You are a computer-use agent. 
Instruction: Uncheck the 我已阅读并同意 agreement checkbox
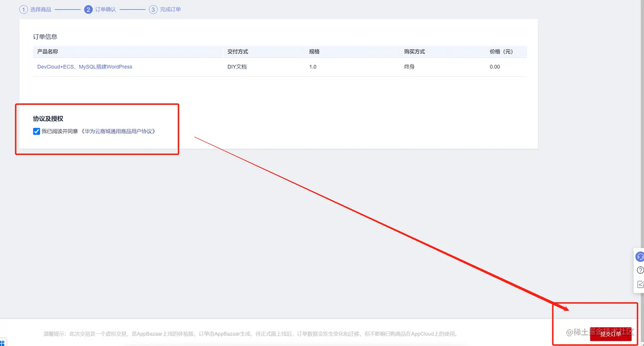click(x=37, y=131)
